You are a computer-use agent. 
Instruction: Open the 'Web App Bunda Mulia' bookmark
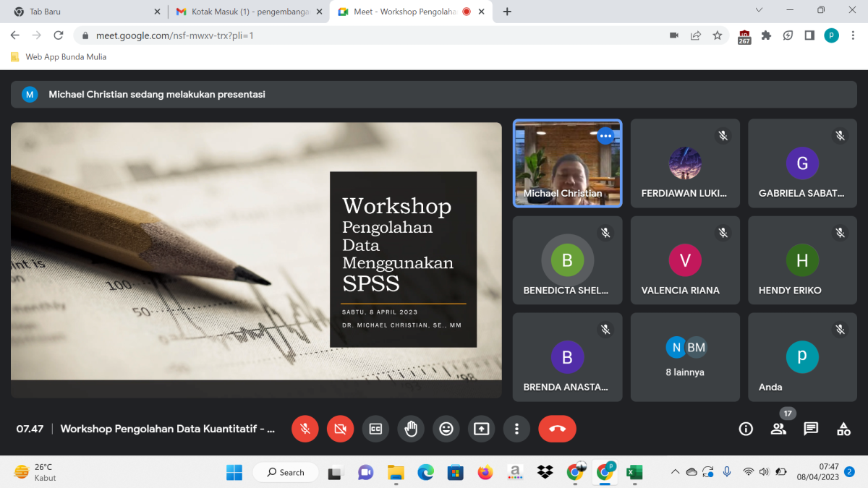(59, 57)
